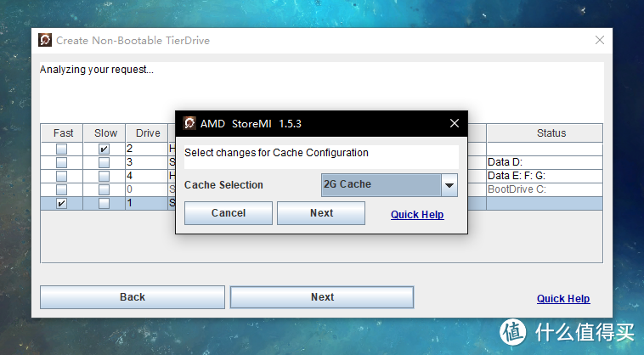The image size is (644, 355).
Task: Close the Create Non-Bootable TierDrive window
Action: 600,40
